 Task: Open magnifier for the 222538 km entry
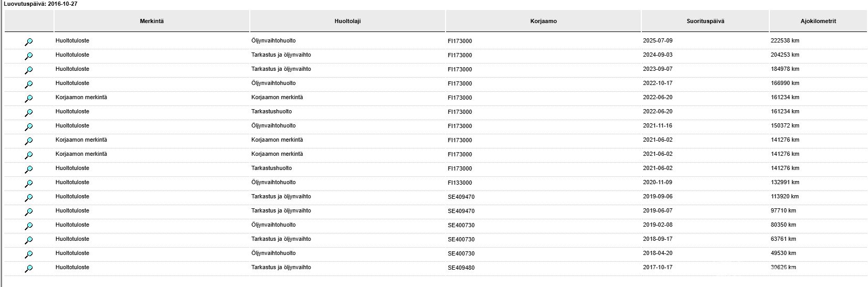coord(29,42)
